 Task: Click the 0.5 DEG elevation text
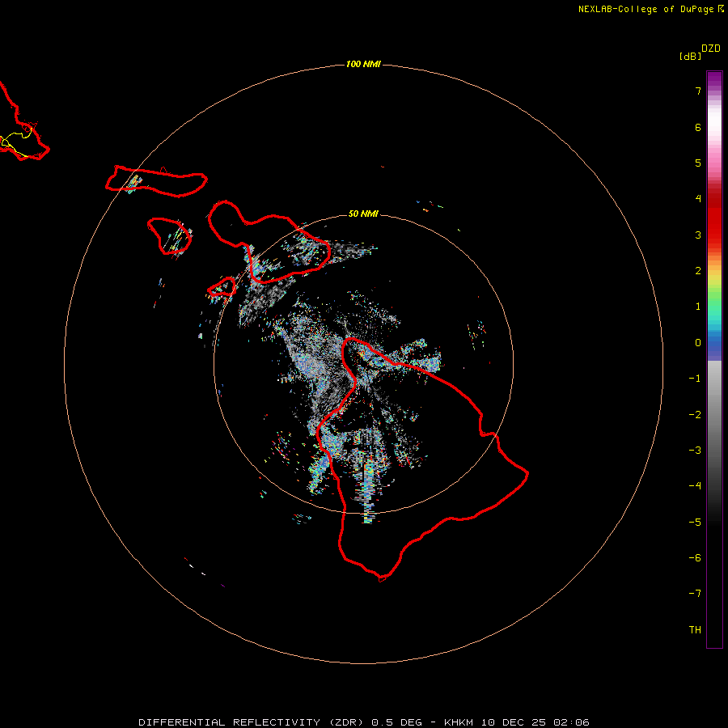(397, 722)
